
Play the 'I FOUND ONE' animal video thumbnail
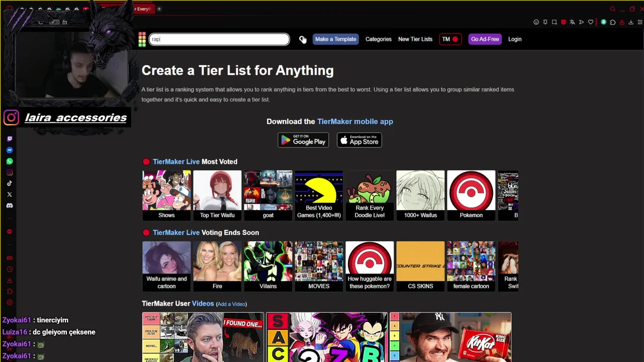pos(203,337)
